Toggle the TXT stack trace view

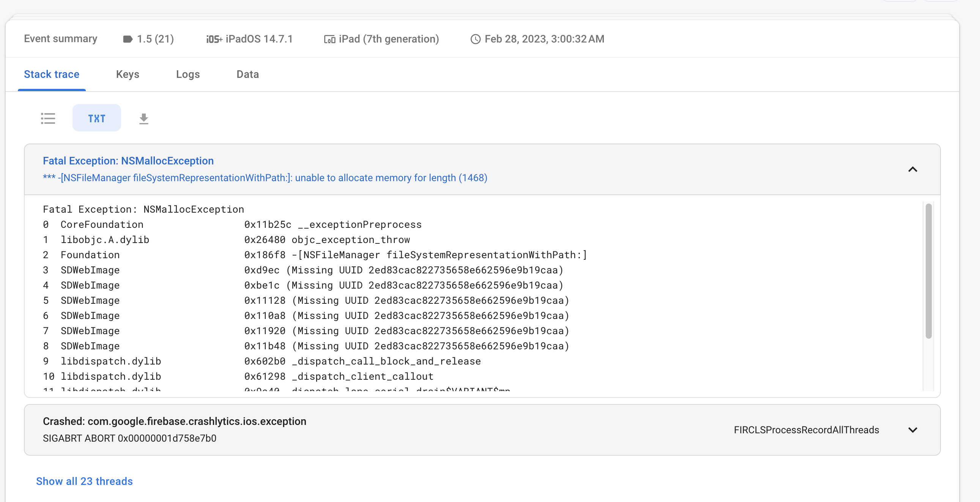click(97, 118)
